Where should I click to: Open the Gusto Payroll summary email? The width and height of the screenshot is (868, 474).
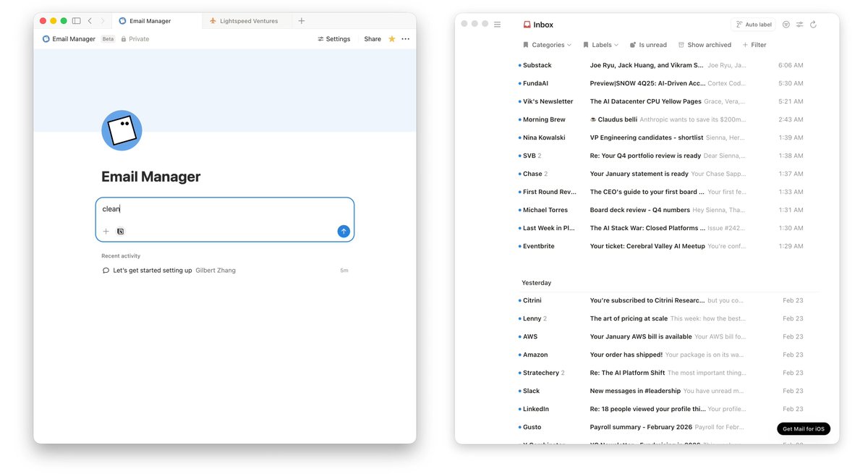pyautogui.click(x=660, y=427)
